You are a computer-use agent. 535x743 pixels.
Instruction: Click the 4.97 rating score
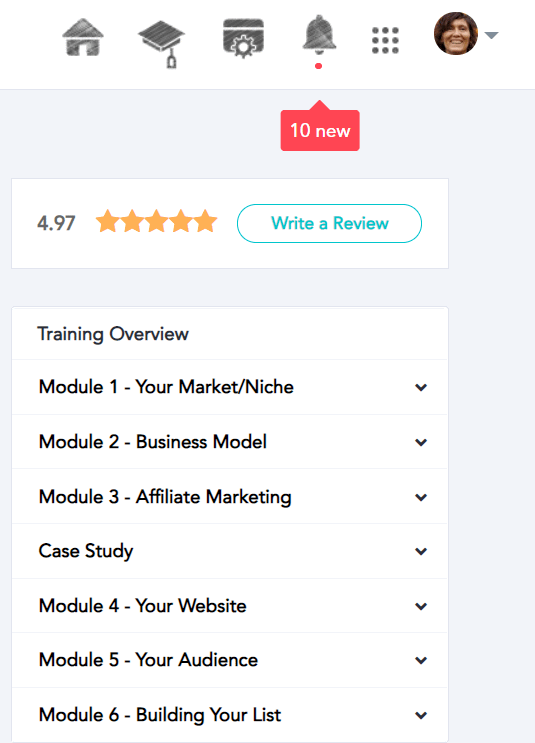coord(56,223)
